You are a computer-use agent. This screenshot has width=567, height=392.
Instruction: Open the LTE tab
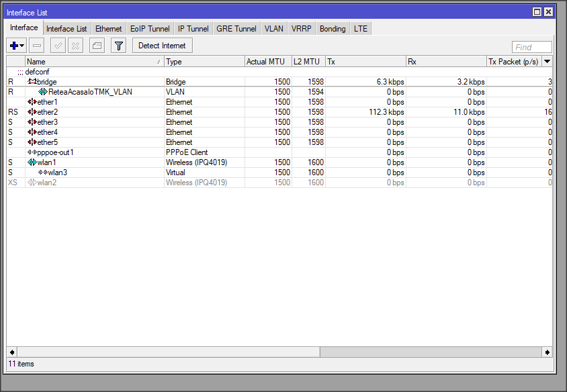pyautogui.click(x=360, y=28)
